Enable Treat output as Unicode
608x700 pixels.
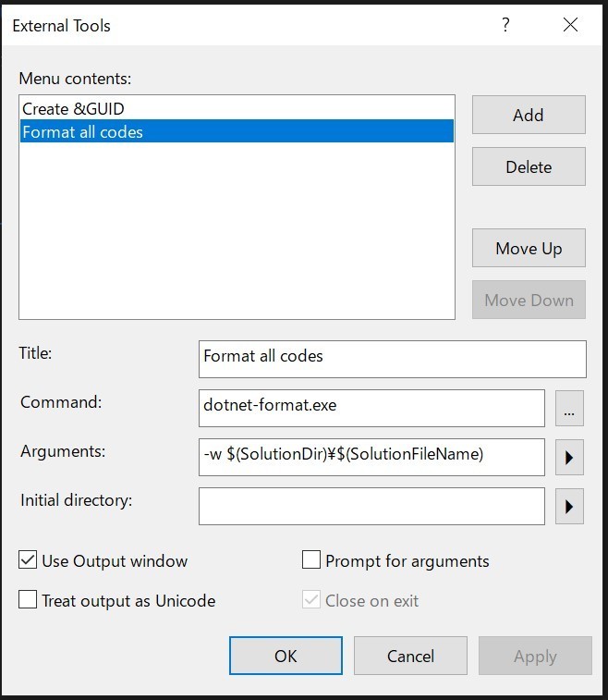[28, 599]
